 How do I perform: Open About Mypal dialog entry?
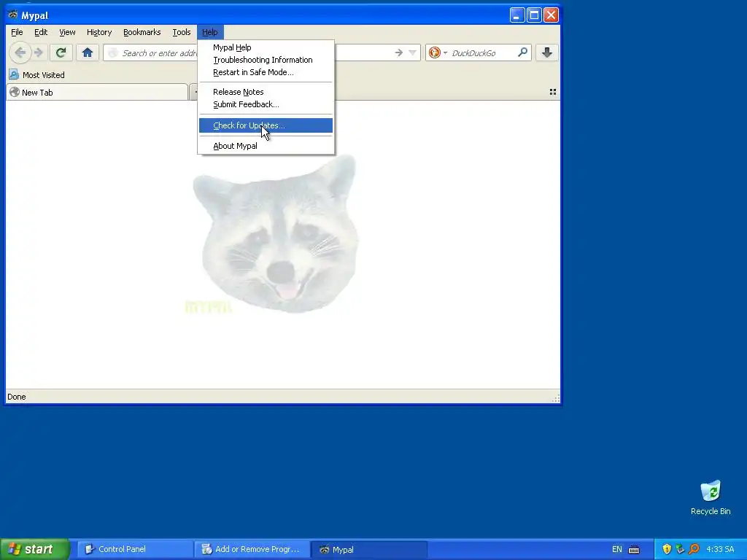click(266, 146)
